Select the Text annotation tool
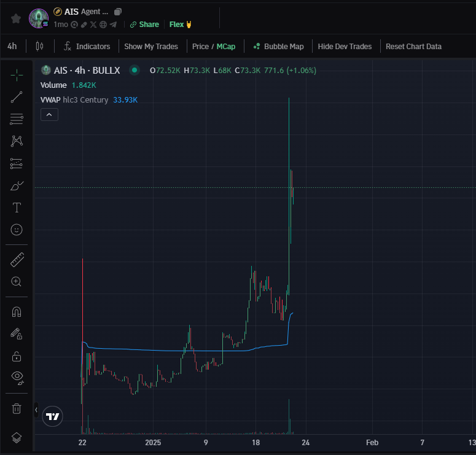Viewport: 476px width, 455px height. [17, 208]
